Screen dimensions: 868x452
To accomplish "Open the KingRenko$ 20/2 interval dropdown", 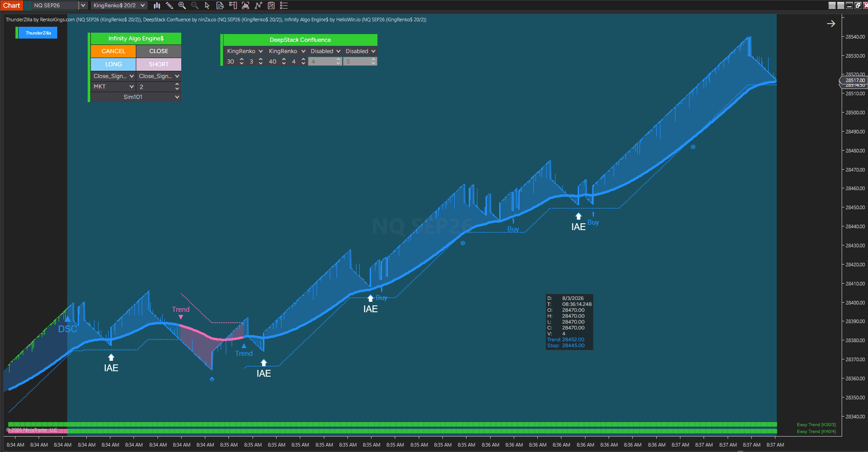I will click(x=119, y=5).
